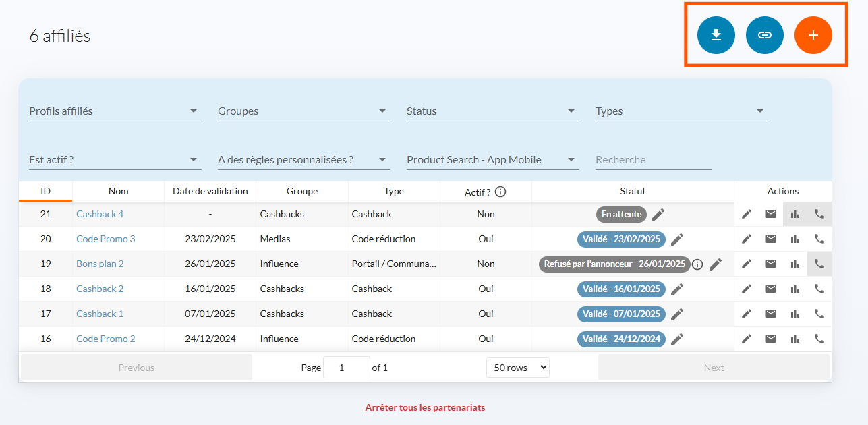View the bar chart icon for Code Promo 2

795,339
